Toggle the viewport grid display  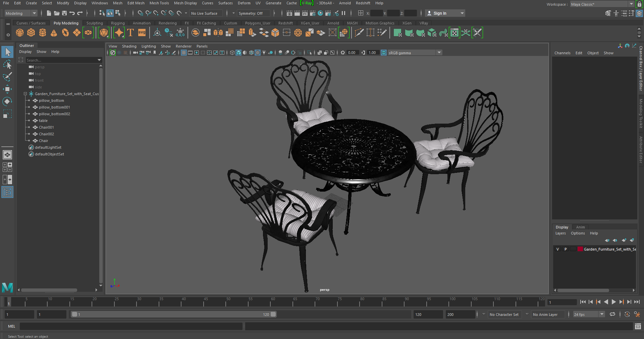[184, 53]
